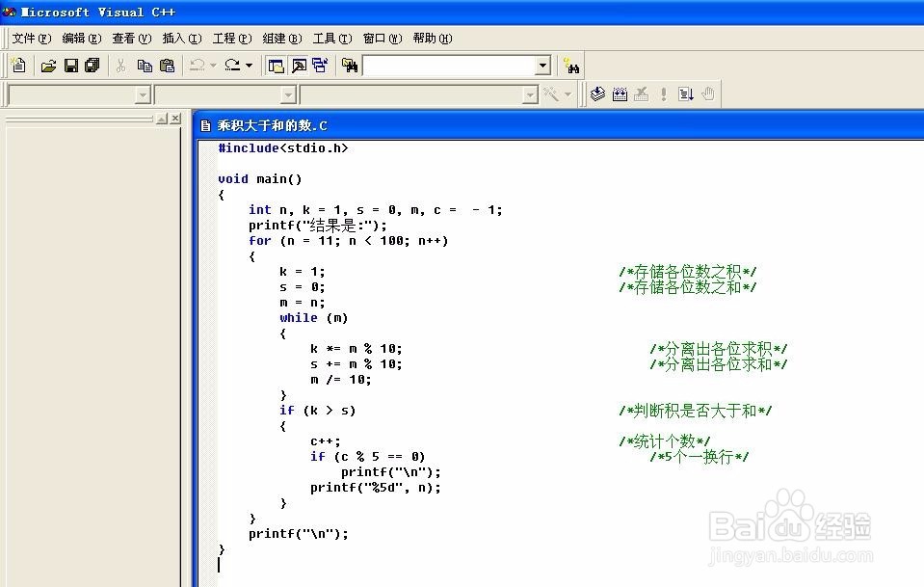This screenshot has width=924, height=587.
Task: Click the workspace panel expand button
Action: (x=162, y=119)
